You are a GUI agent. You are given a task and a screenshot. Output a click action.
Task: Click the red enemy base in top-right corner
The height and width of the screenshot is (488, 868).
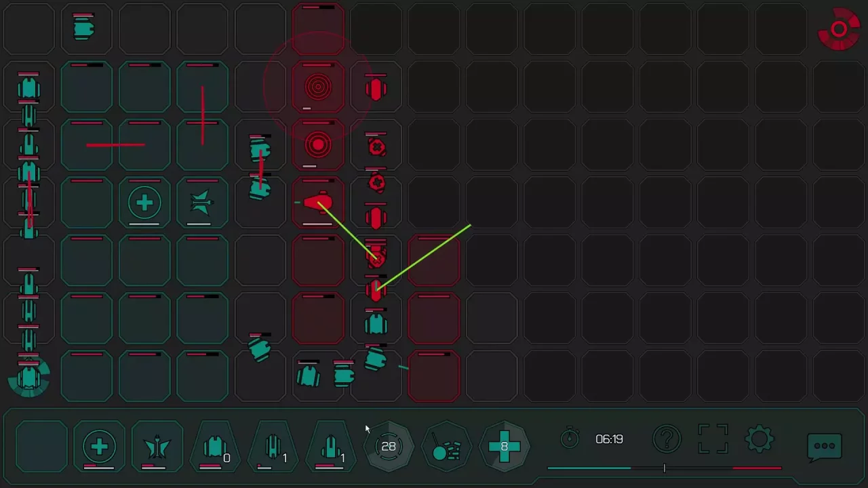point(840,29)
